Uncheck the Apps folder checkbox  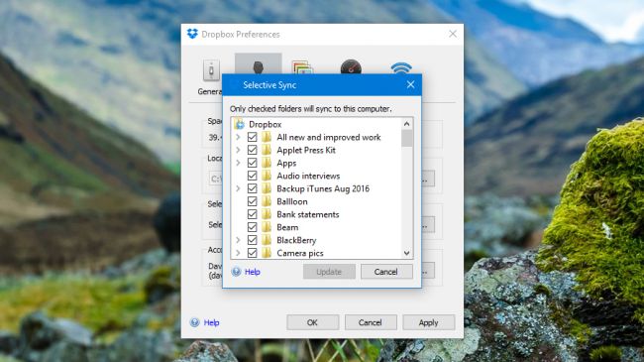click(253, 163)
